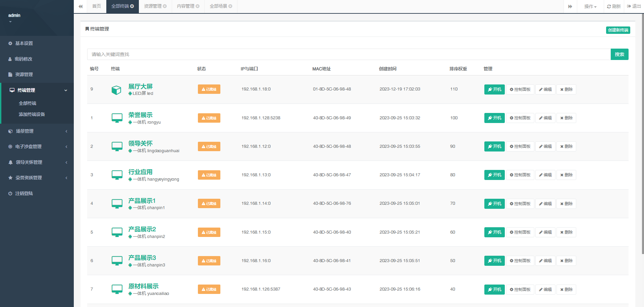Click the tab scroll-right double arrow icon
The height and width of the screenshot is (307, 644).
pyautogui.click(x=570, y=6)
